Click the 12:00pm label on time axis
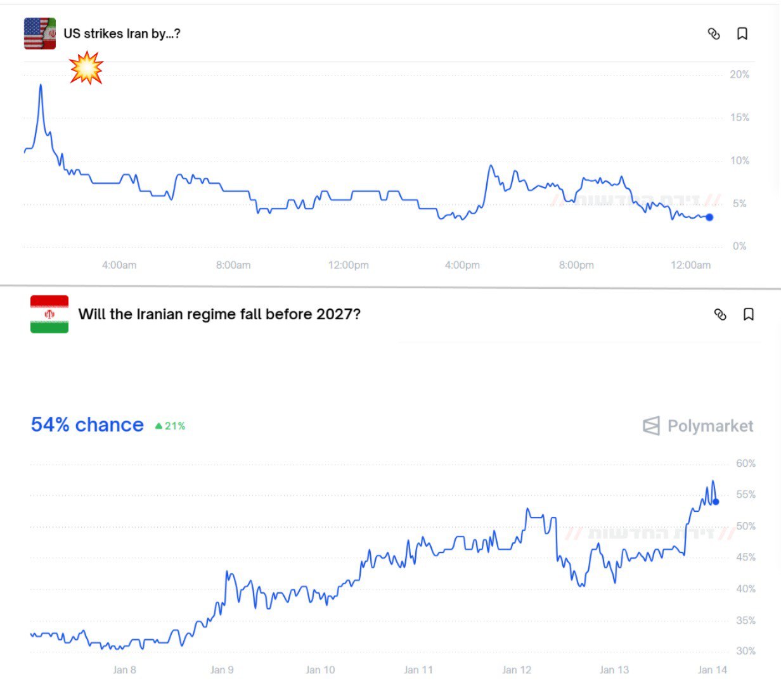 (x=348, y=265)
